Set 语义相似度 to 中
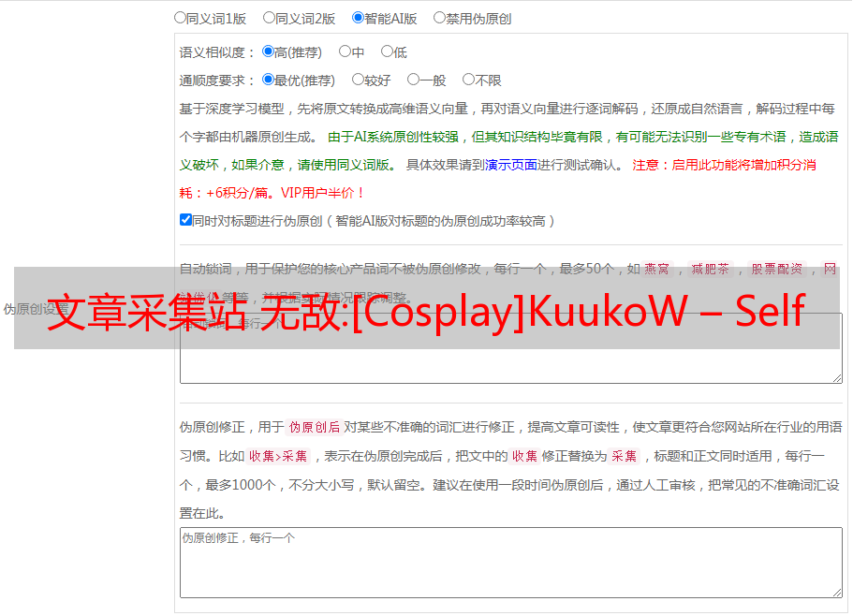The width and height of the screenshot is (853, 616). click(x=345, y=52)
